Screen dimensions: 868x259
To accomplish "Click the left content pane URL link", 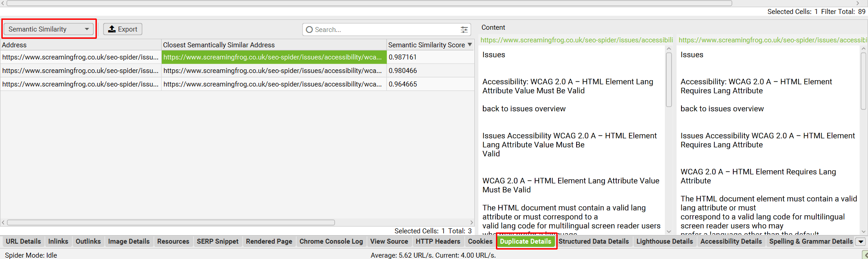I will coord(577,40).
